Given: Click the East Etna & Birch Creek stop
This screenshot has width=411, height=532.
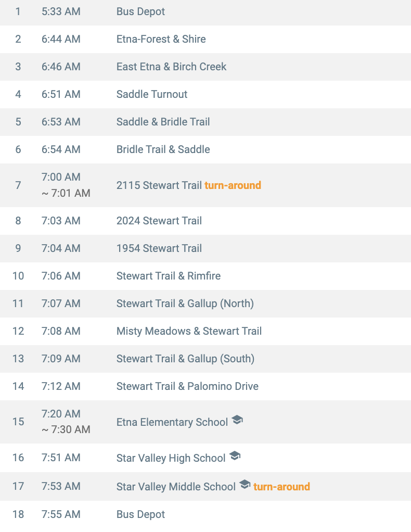Looking at the screenshot, I should 171,67.
